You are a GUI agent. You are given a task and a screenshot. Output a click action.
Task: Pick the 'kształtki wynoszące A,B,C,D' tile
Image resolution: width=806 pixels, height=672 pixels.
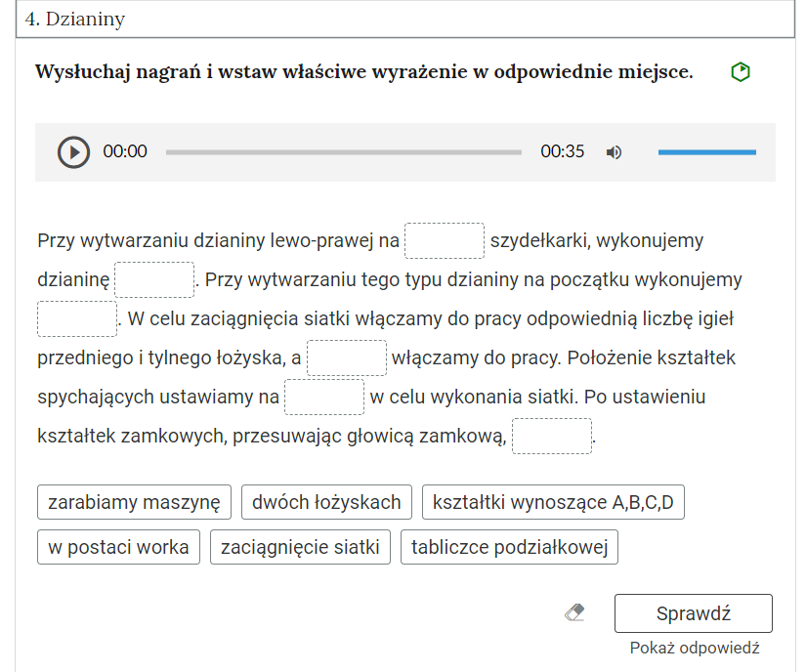[554, 502]
